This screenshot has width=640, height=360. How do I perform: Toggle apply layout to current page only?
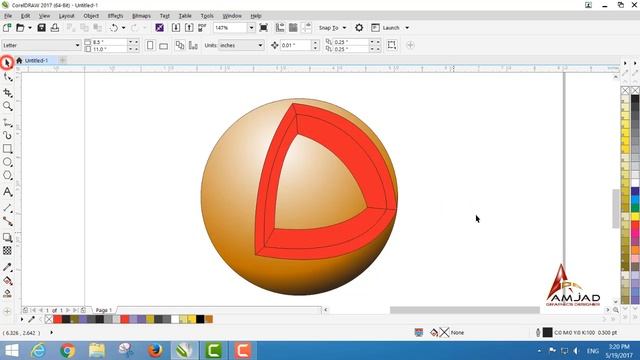coord(193,45)
